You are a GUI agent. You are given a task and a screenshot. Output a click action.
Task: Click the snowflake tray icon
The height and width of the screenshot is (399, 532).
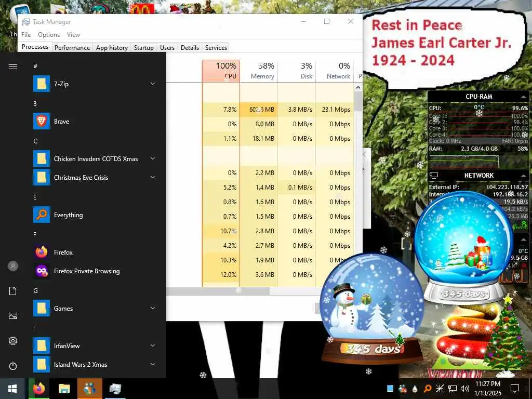pos(440,389)
